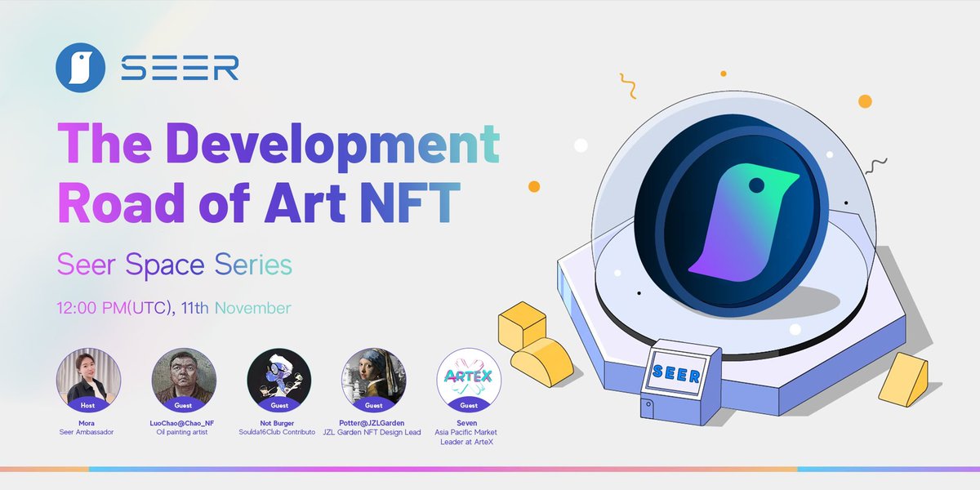This screenshot has height=490, width=980.
Task: Click the name "Seven"
Action: click(469, 423)
